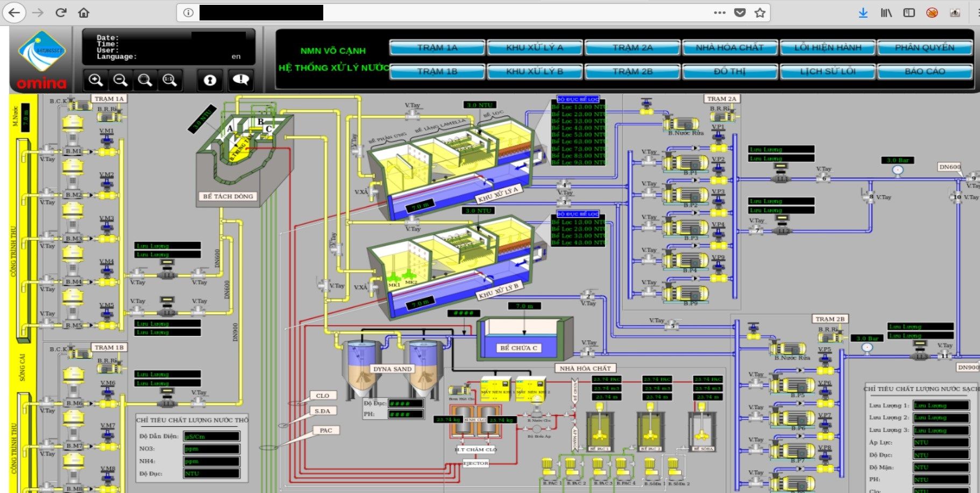Show the ĐỒ THỊ chart page

(730, 72)
